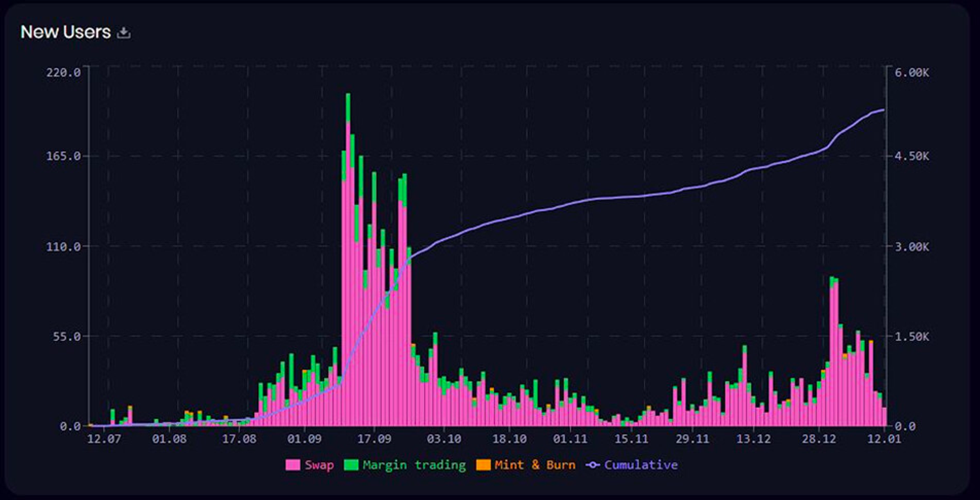Click the green Margin trading legend square
This screenshot has height=500, width=980.
351,465
